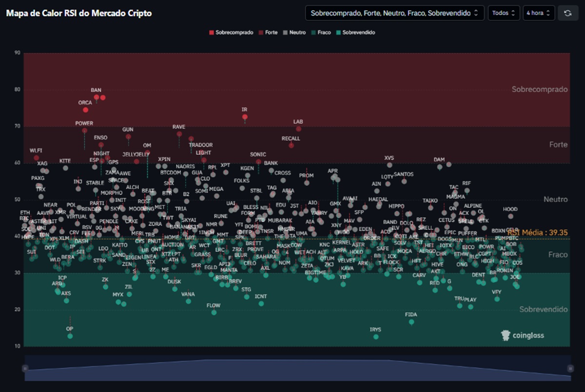
Task: Click the Mapa de Calor RSI title
Action: pos(78,13)
